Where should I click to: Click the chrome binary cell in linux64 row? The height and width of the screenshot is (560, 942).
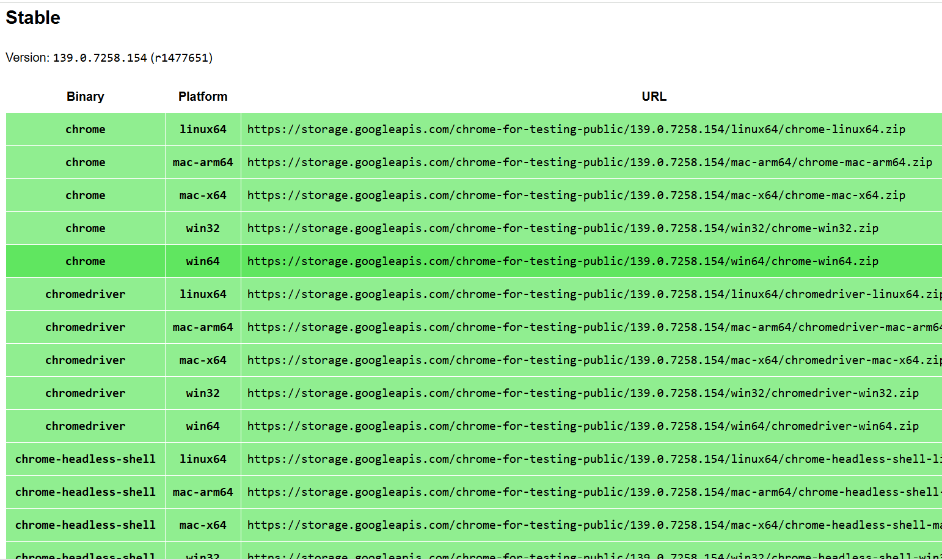click(x=86, y=129)
